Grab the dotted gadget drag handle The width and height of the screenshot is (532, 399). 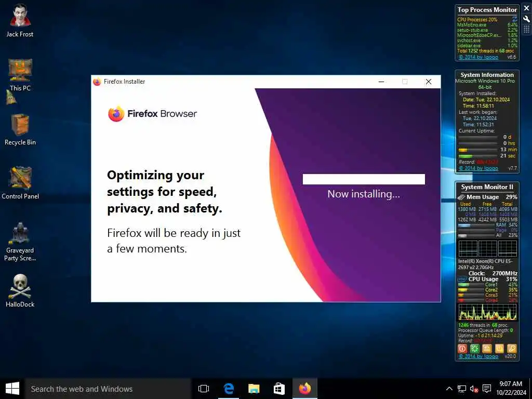pos(527,29)
